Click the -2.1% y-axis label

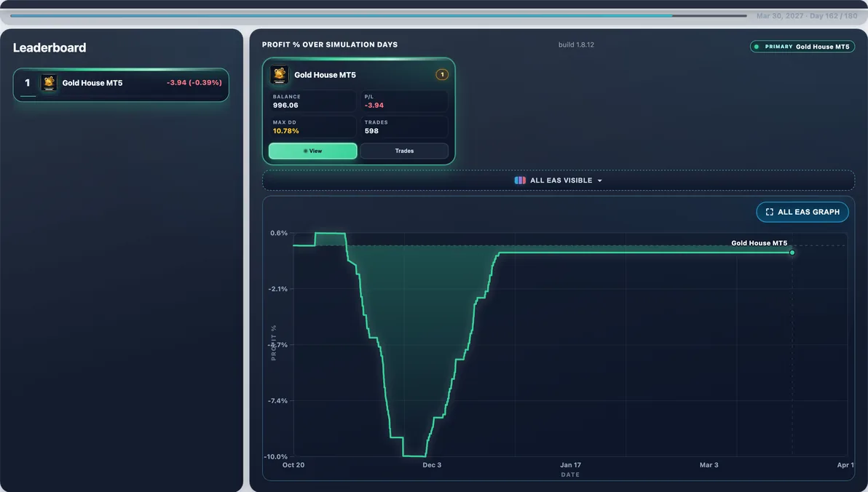278,289
